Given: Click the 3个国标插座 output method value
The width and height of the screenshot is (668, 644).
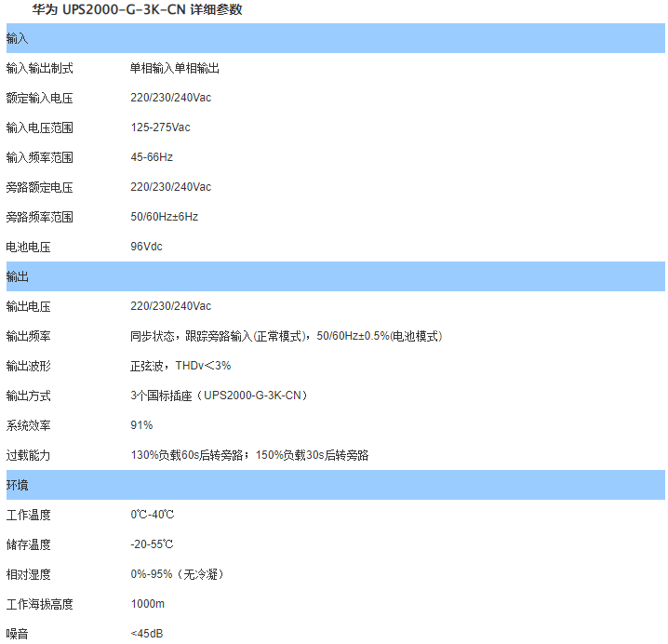Looking at the screenshot, I should pos(219,396).
